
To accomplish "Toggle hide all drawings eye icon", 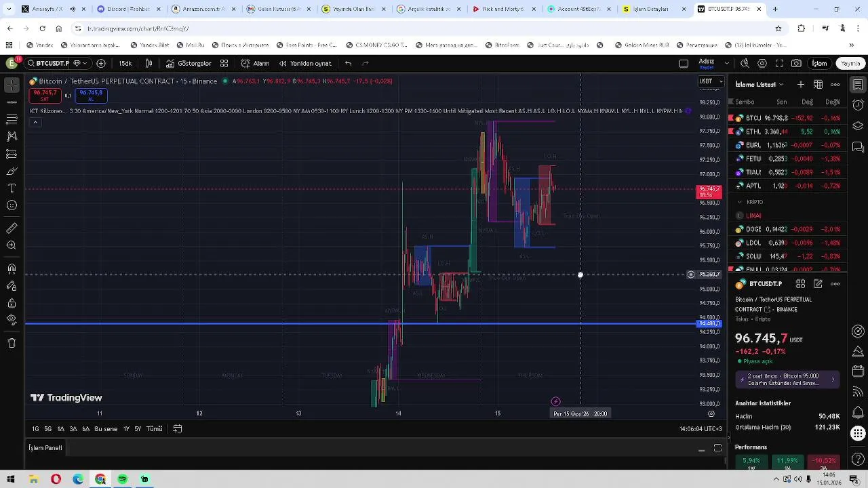I will pos(12,320).
